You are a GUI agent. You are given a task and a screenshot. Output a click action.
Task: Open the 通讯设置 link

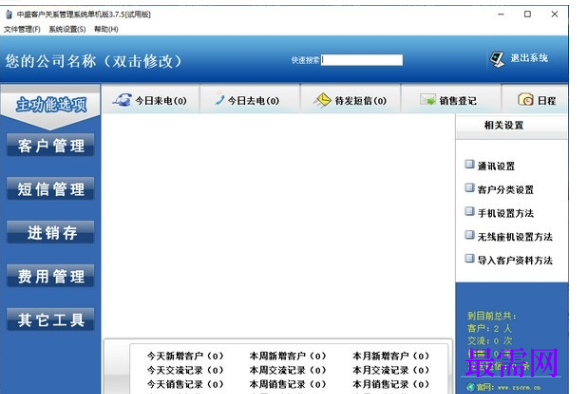tap(496, 166)
